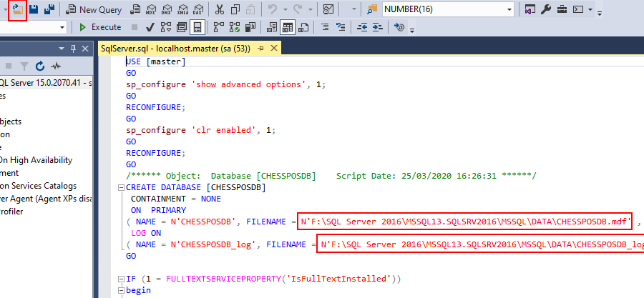The height and width of the screenshot is (298, 644).
Task: Select SQL Server Agent (Agent XPs disabled) node
Action: (46, 199)
